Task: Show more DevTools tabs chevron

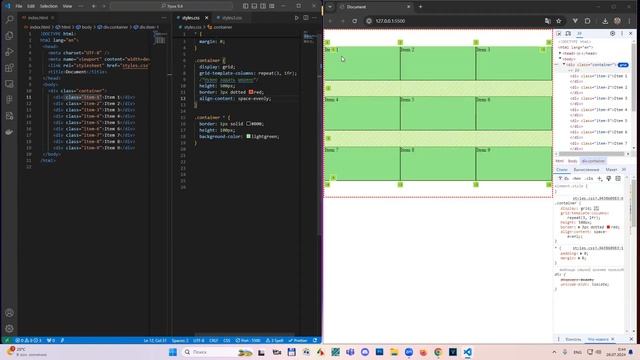Action: pyautogui.click(x=579, y=33)
